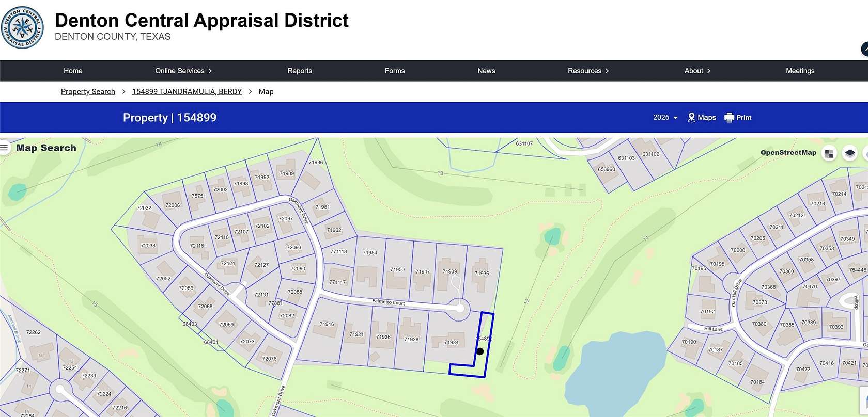Select parcel 72127 on the map
868x417 pixels.
pos(261,265)
